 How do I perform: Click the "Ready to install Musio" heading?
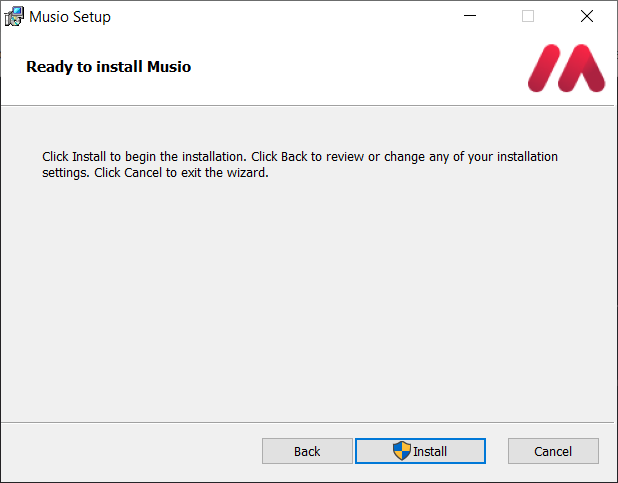108,67
